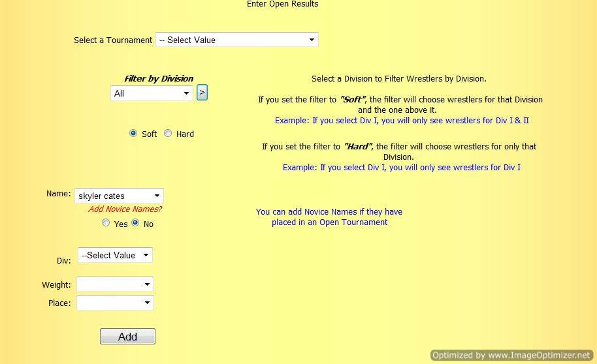Choose the Hard filter radio button
Screen dimensions: 597x364
pos(168,134)
